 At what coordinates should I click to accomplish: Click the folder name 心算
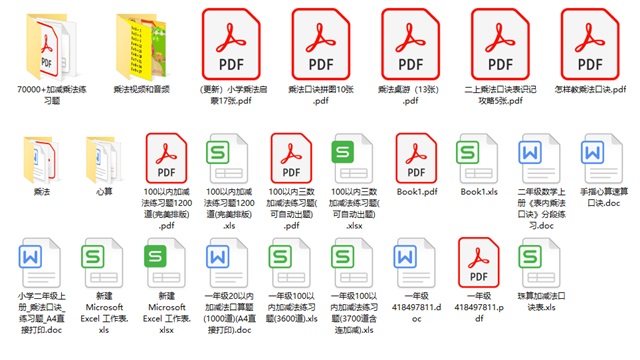104,191
